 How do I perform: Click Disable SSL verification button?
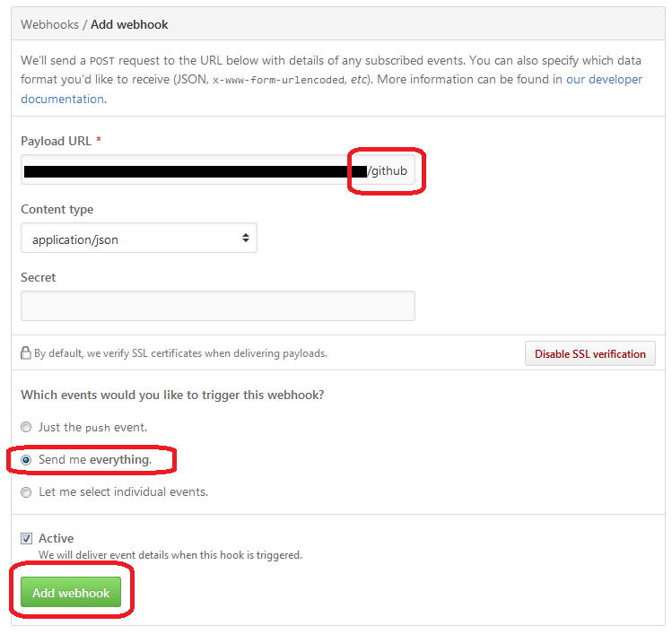[x=590, y=354]
